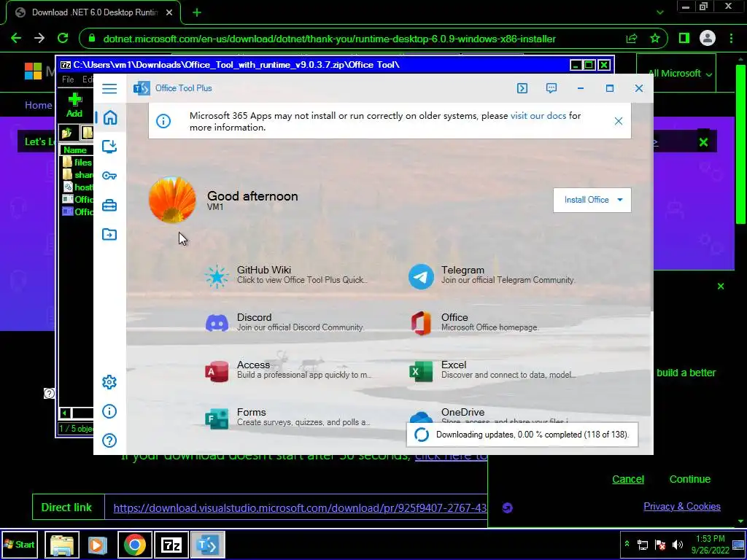Open the command box icon in title bar
The width and height of the screenshot is (747, 560).
click(x=522, y=88)
